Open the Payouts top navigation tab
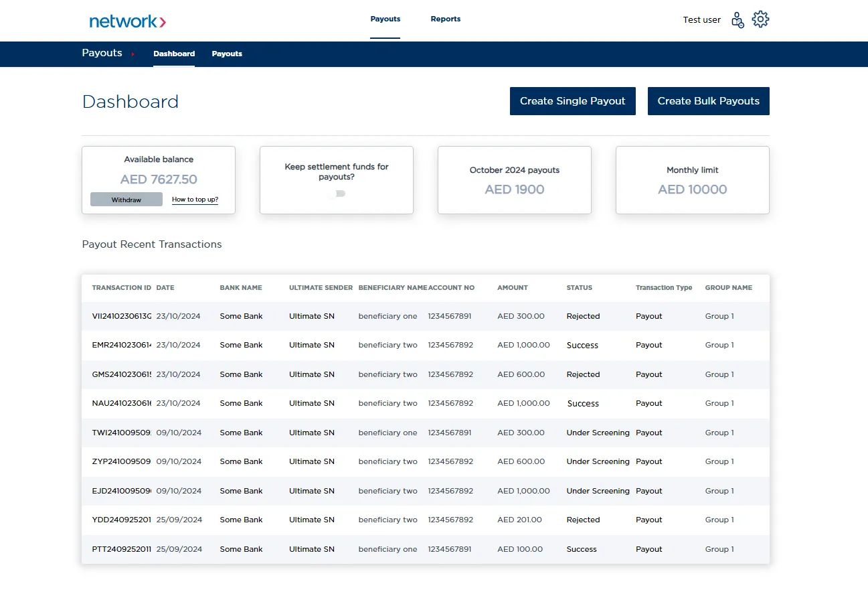The width and height of the screenshot is (868, 602). [x=385, y=19]
